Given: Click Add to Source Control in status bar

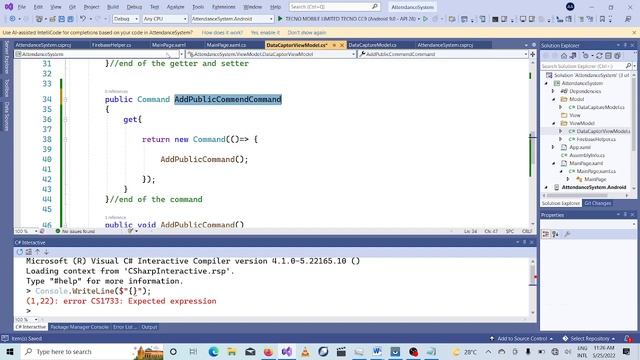Looking at the screenshot, I should pos(521,338).
